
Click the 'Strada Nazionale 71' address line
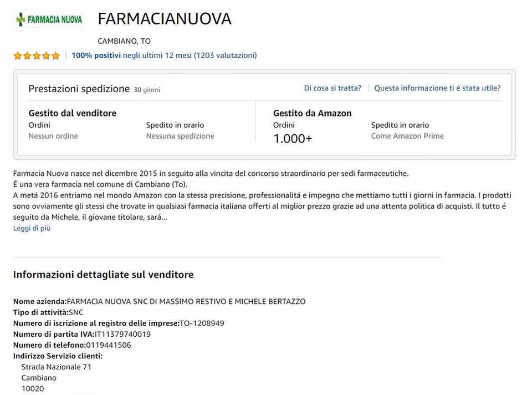[57, 367]
